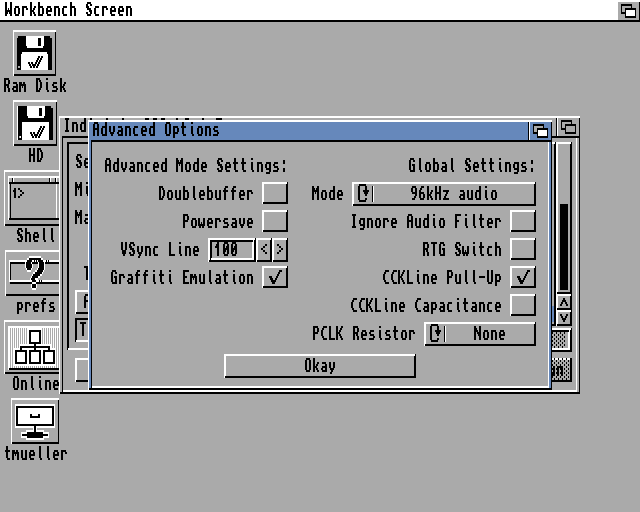Viewport: 640px width, 512px height.
Task: Open the HD disk icon
Action: (x=34, y=124)
